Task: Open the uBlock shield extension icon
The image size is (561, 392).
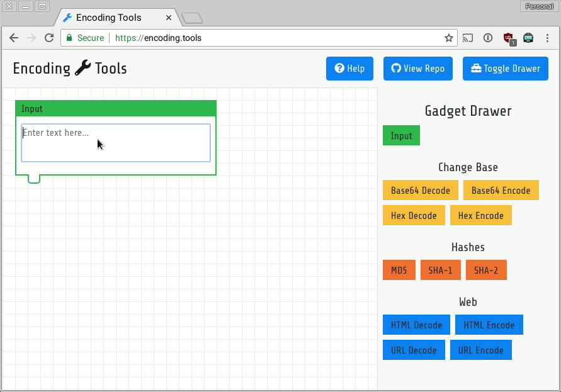Action: [508, 38]
